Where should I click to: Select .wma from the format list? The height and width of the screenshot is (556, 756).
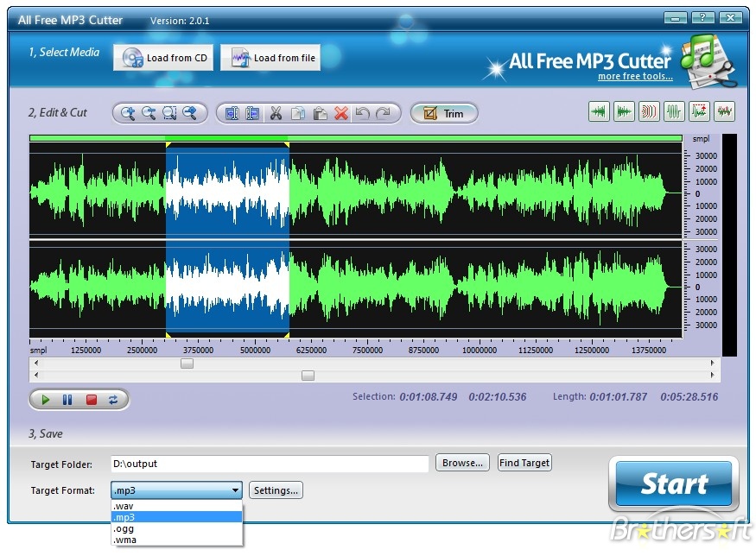tap(176, 540)
